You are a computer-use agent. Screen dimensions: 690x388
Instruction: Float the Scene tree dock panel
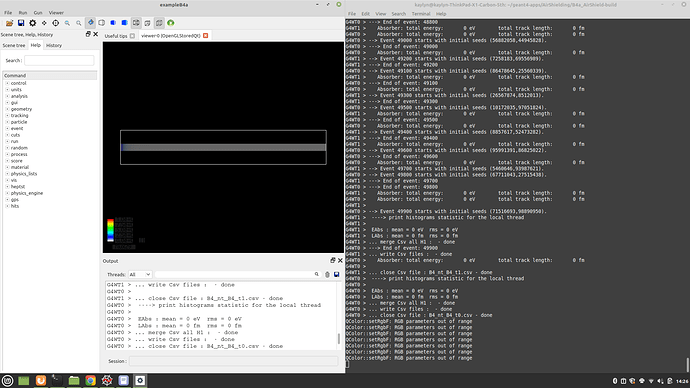point(88,34)
